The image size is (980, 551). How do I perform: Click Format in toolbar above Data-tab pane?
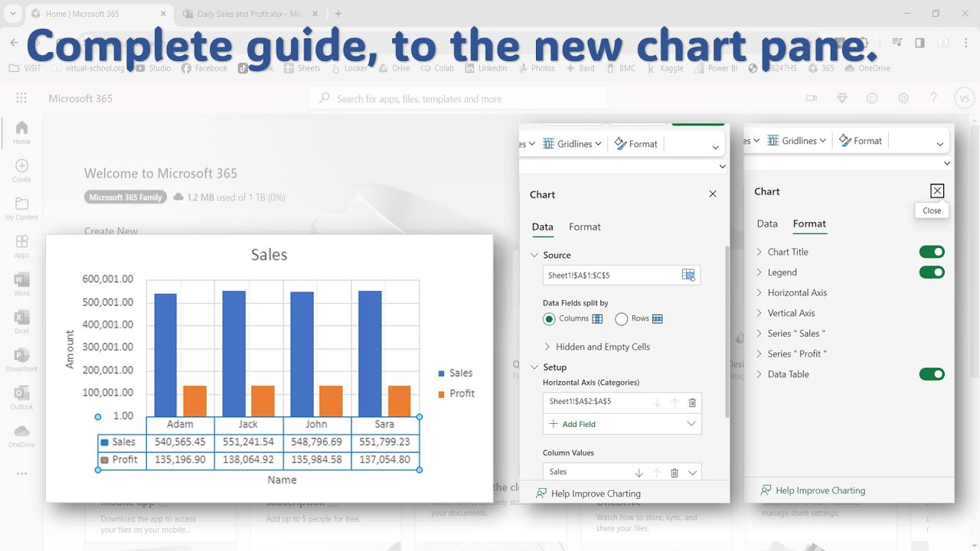(635, 144)
